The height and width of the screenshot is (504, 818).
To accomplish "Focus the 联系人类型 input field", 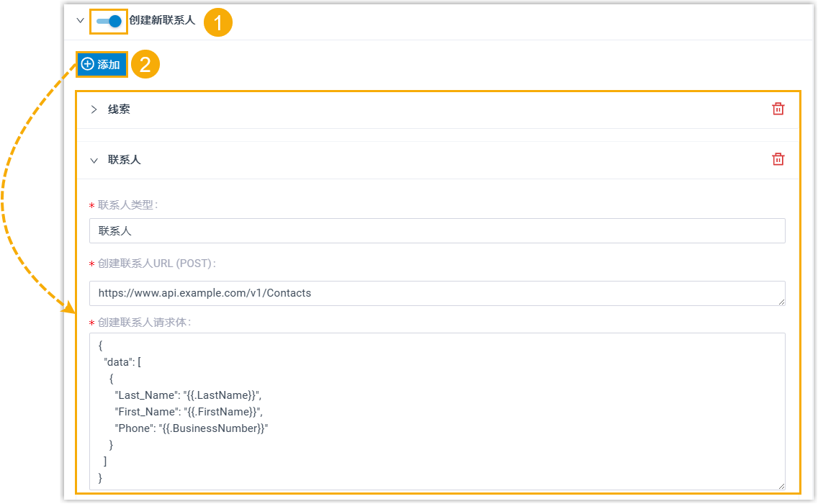I will [437, 231].
